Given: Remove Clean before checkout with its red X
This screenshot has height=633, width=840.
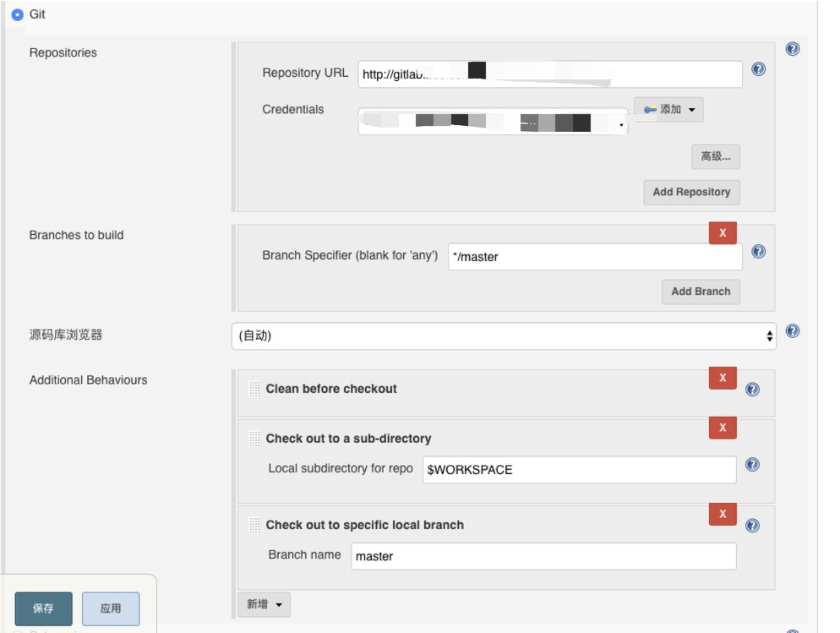Looking at the screenshot, I should [723, 378].
